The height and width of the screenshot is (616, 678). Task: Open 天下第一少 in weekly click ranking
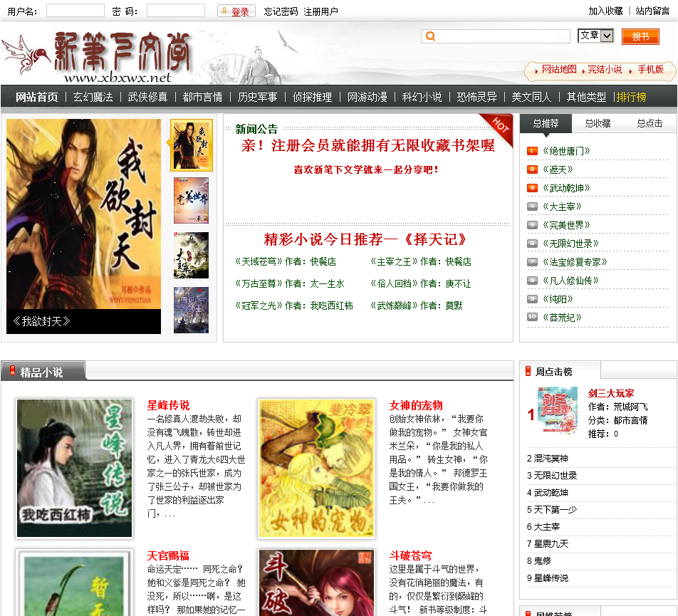556,510
